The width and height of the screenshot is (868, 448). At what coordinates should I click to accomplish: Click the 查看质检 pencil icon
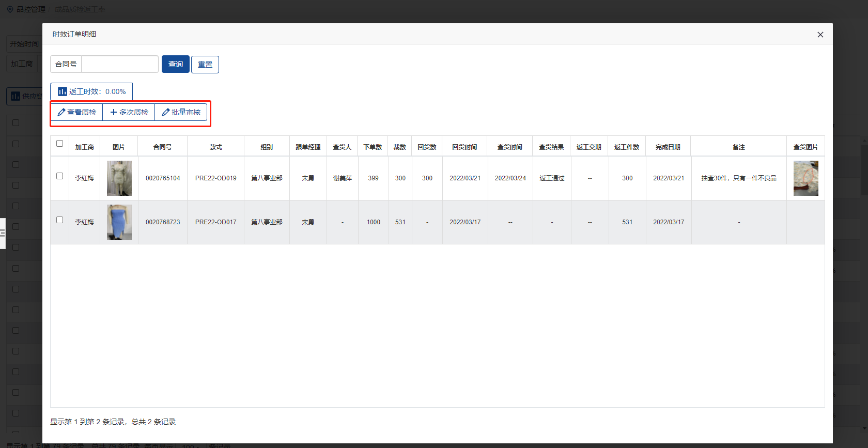pos(61,112)
